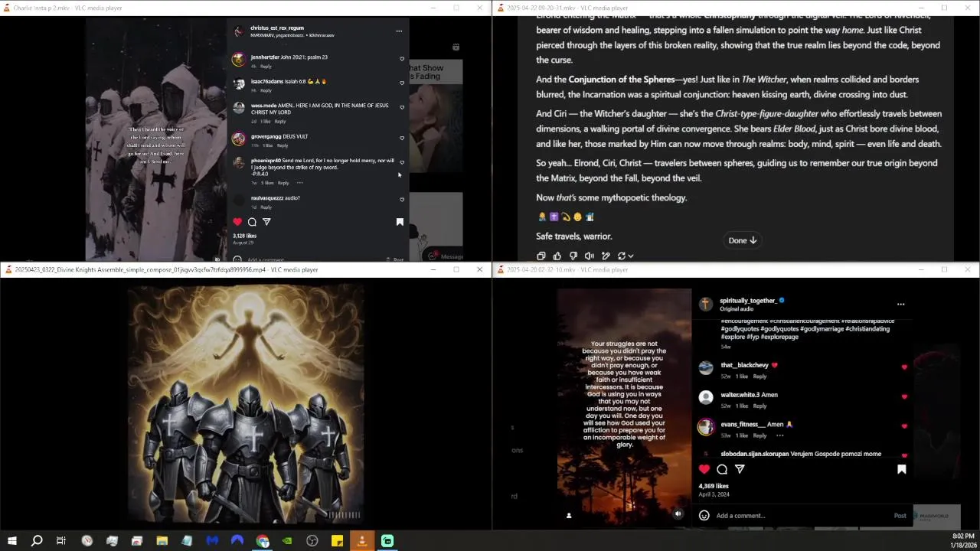Click the read-aloud speaker icon under the response
Screen dimensions: 980x551
click(589, 256)
